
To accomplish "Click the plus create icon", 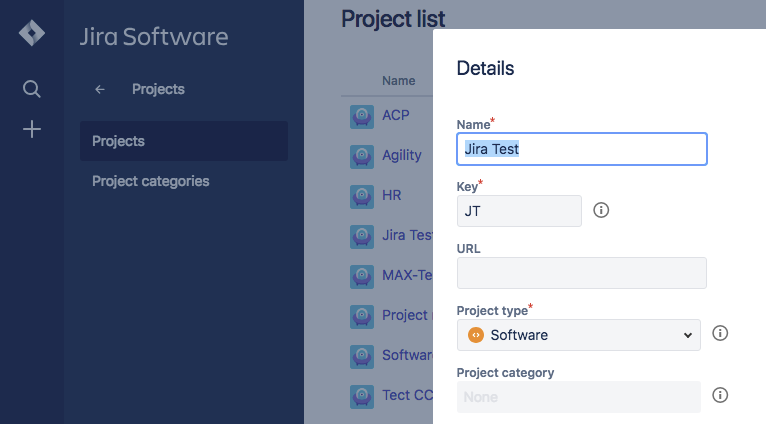I will (x=32, y=129).
